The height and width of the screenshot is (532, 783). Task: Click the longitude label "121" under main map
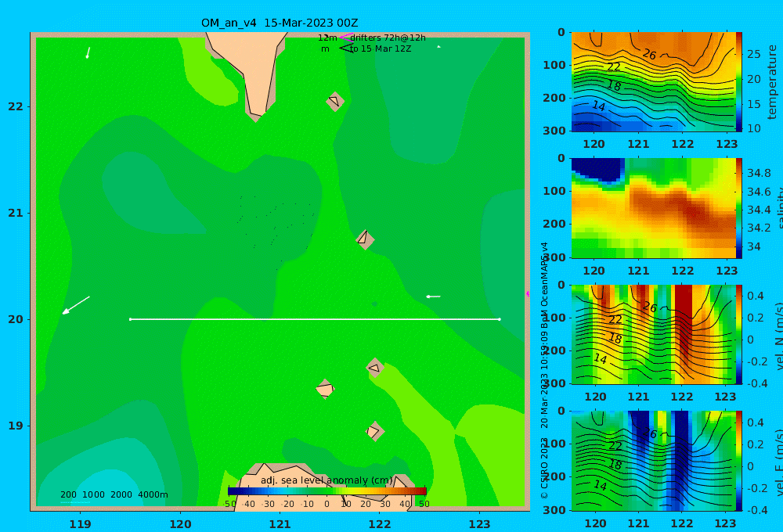click(x=280, y=524)
